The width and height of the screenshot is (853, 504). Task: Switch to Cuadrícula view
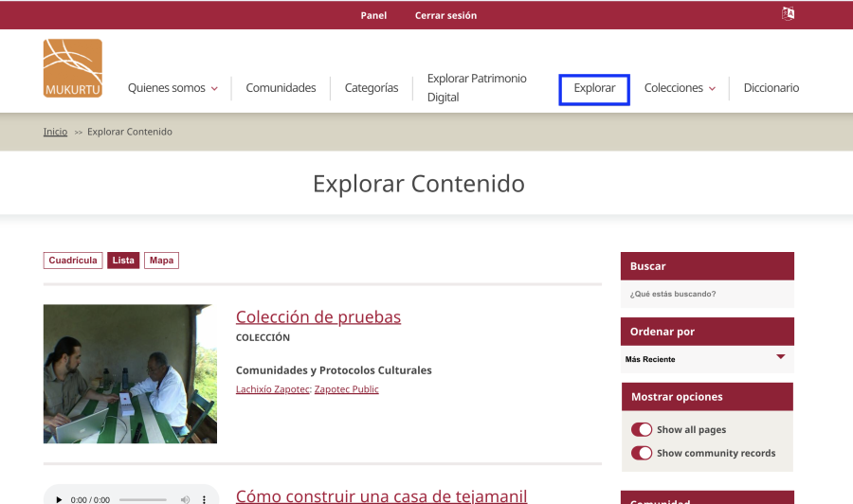coord(73,261)
